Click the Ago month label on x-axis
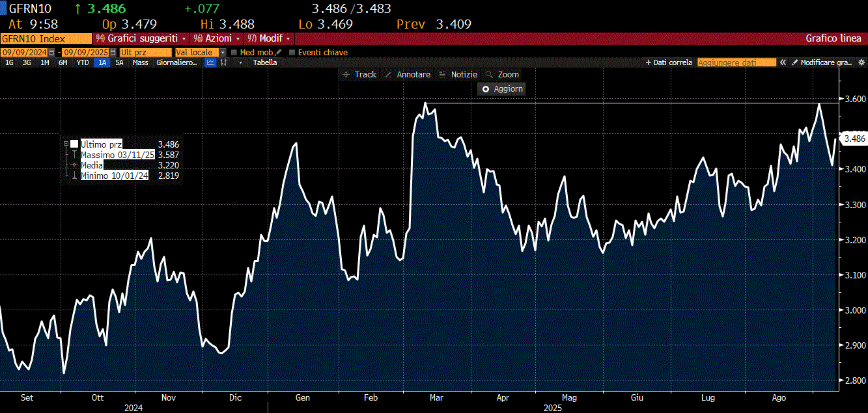Screen dimensions: 868x413 779,397
